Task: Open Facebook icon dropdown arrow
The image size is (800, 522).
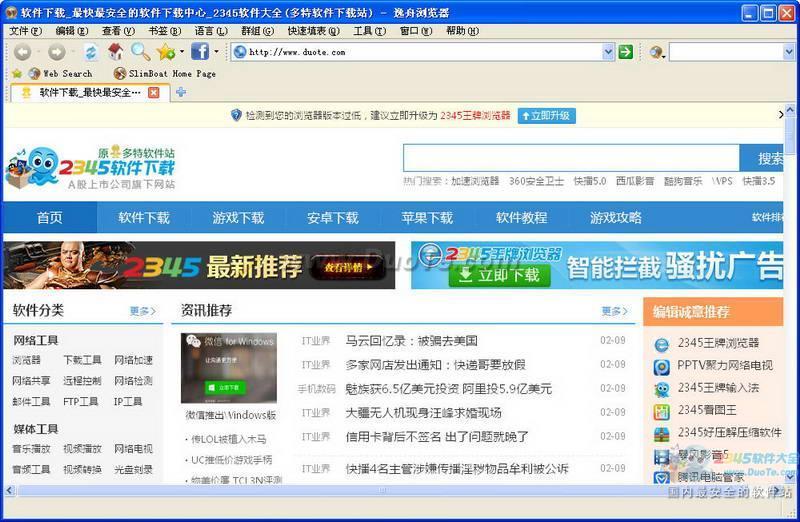Action: 216,52
